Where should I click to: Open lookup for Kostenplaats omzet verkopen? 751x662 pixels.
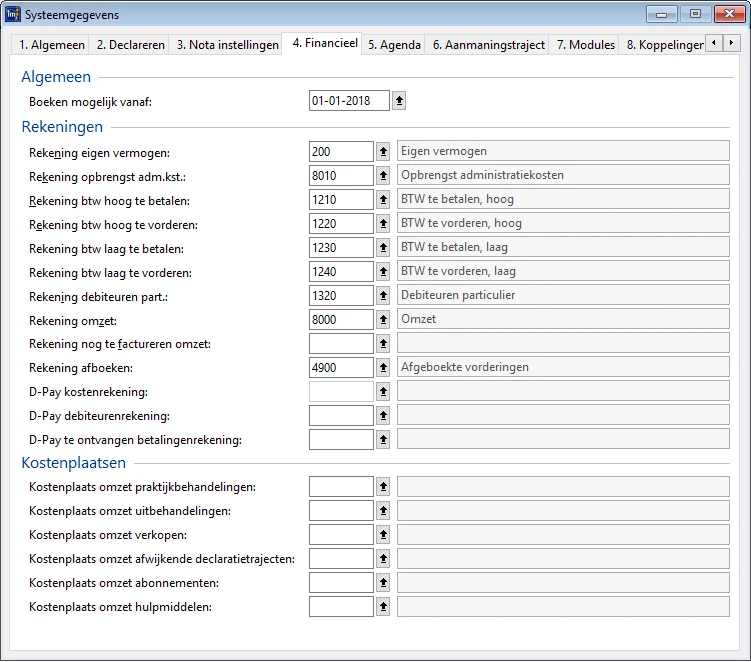(382, 535)
